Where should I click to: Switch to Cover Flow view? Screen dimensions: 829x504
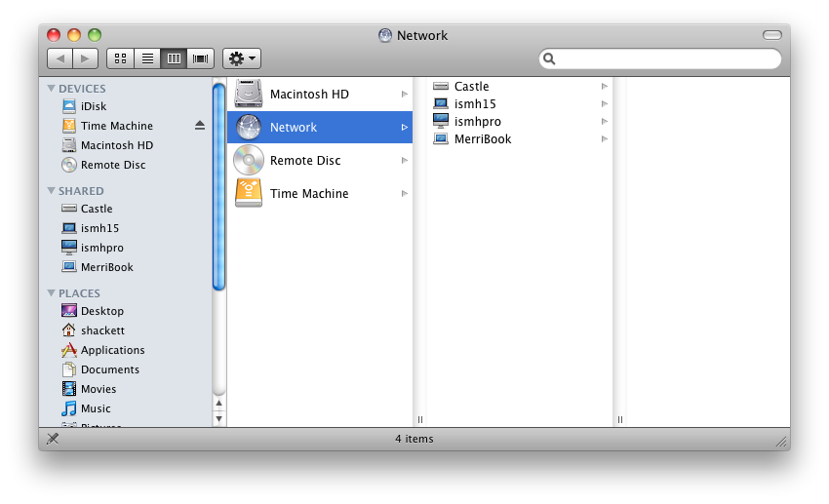pos(200,58)
